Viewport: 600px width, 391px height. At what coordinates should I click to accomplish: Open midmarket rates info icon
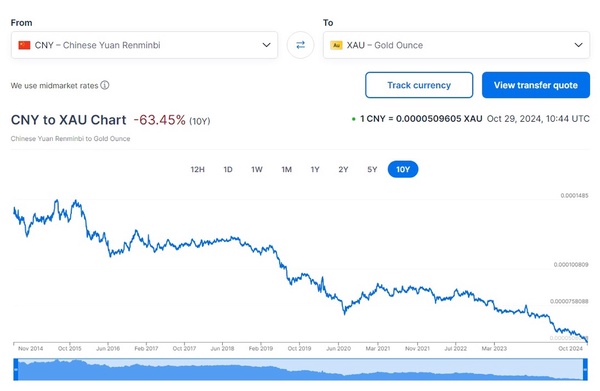click(105, 85)
